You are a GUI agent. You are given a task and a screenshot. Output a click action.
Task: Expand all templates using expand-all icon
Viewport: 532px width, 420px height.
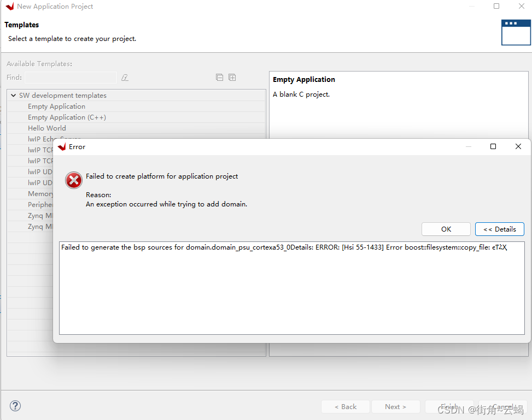tap(232, 77)
